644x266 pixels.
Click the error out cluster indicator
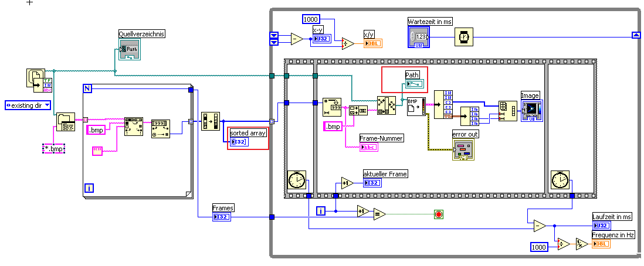point(463,149)
